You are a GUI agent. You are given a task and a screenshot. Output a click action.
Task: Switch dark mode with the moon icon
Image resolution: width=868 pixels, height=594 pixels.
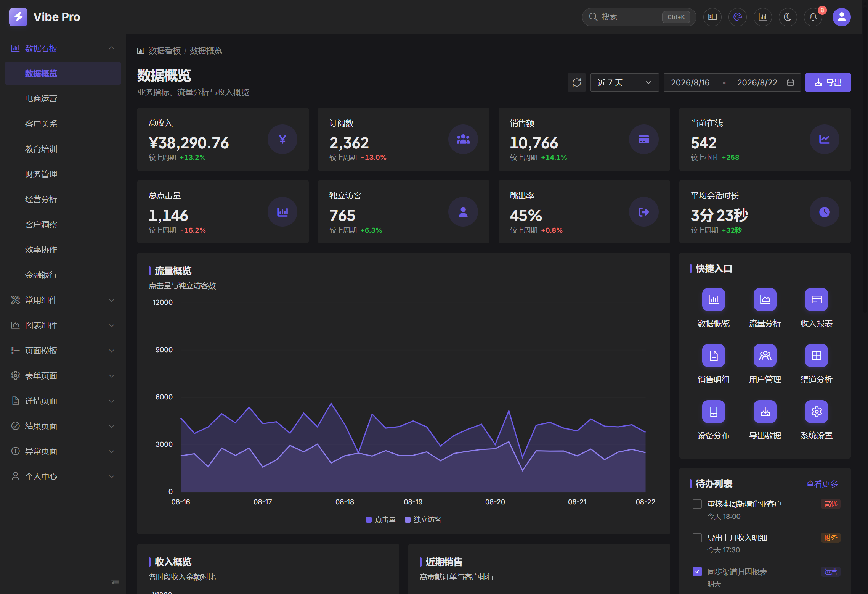tap(788, 17)
